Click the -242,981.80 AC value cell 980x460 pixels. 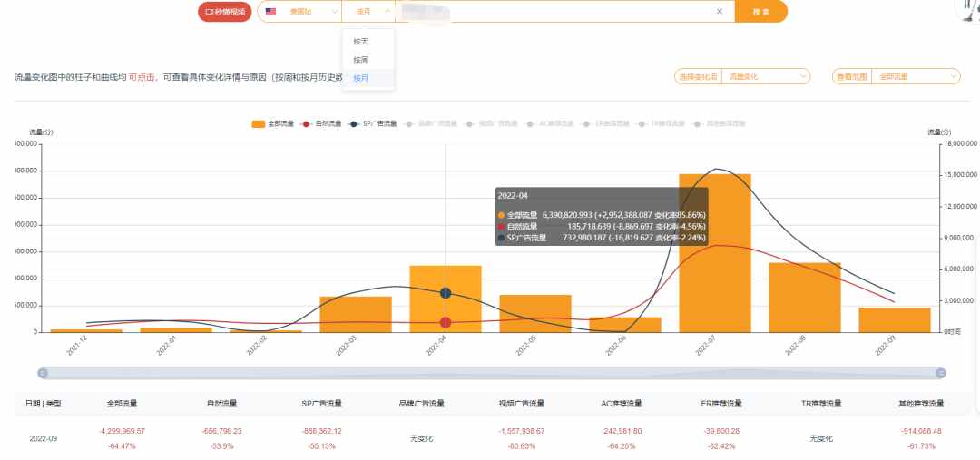[622, 431]
